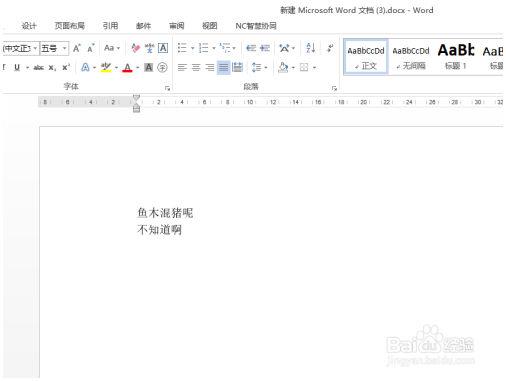Click the Sort A-Z icon
506x381 pixels.
tap(310, 48)
